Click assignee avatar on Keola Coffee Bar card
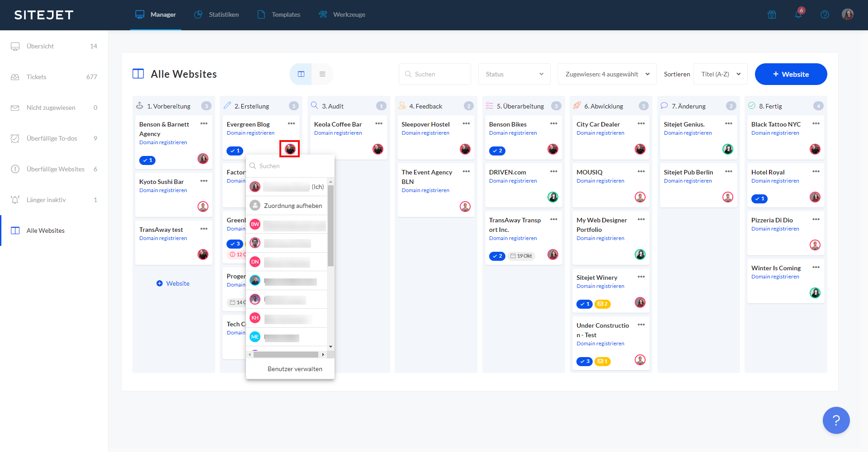The width and height of the screenshot is (868, 452). [x=378, y=149]
